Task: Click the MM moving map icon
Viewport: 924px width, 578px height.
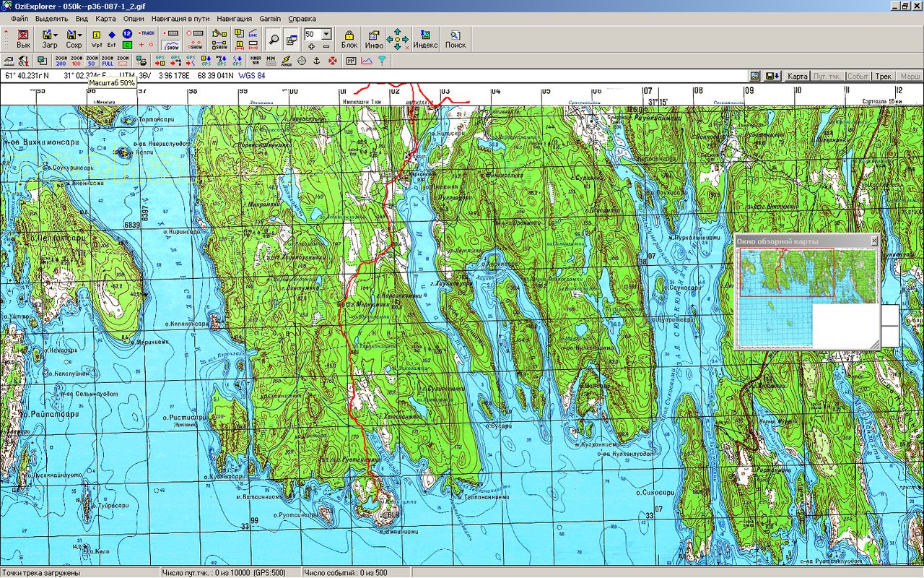Action: coord(271,61)
